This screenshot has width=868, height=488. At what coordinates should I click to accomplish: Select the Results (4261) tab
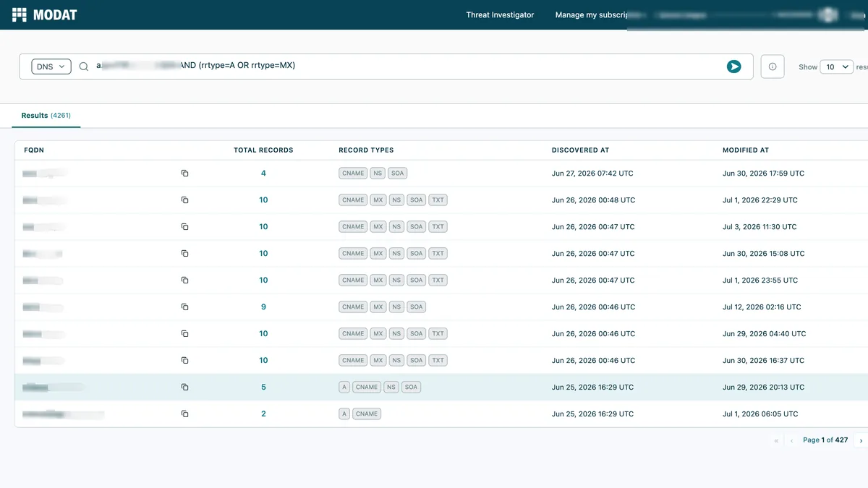46,116
